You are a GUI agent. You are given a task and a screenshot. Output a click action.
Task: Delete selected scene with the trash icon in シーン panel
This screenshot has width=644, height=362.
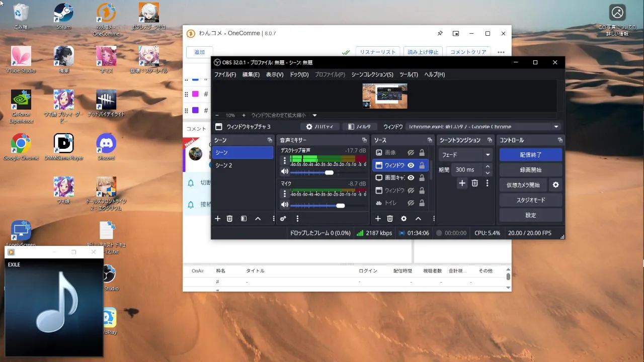click(229, 219)
